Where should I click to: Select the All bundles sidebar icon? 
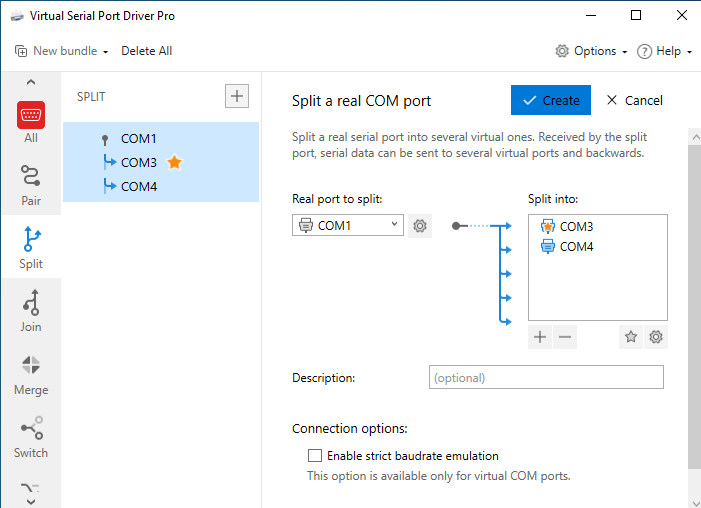point(31,122)
